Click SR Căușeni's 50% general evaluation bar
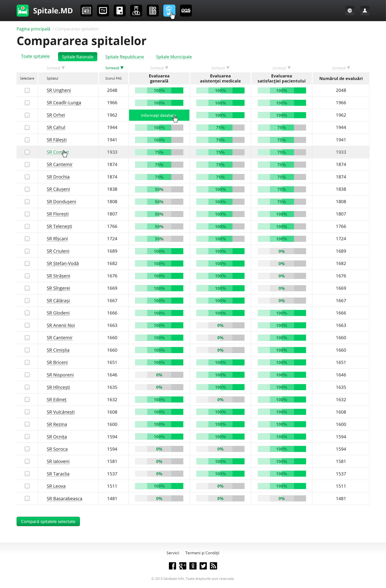 (159, 189)
